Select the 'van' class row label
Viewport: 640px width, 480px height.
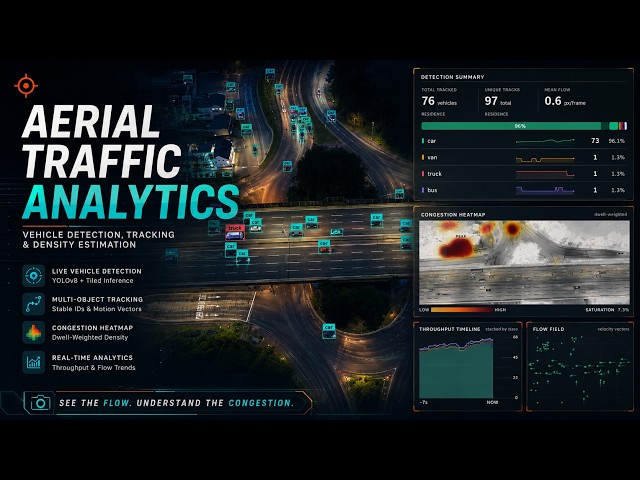(x=432, y=157)
